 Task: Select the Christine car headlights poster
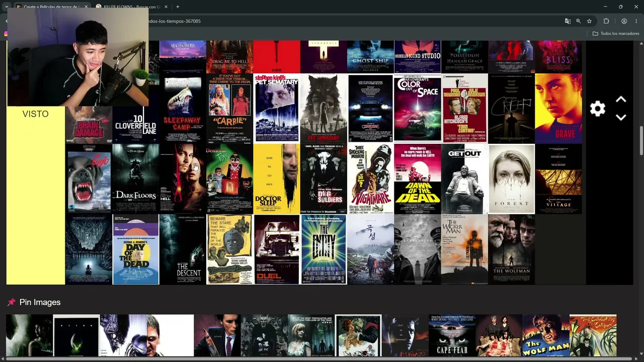point(370,109)
